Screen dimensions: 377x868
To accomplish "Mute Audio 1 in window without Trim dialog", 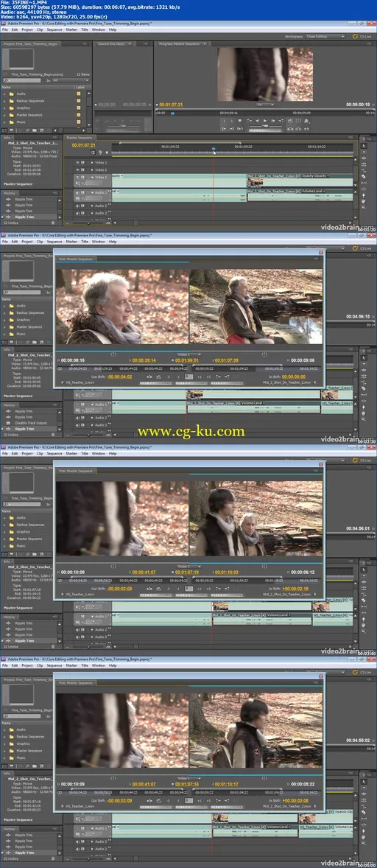I will (x=77, y=192).
